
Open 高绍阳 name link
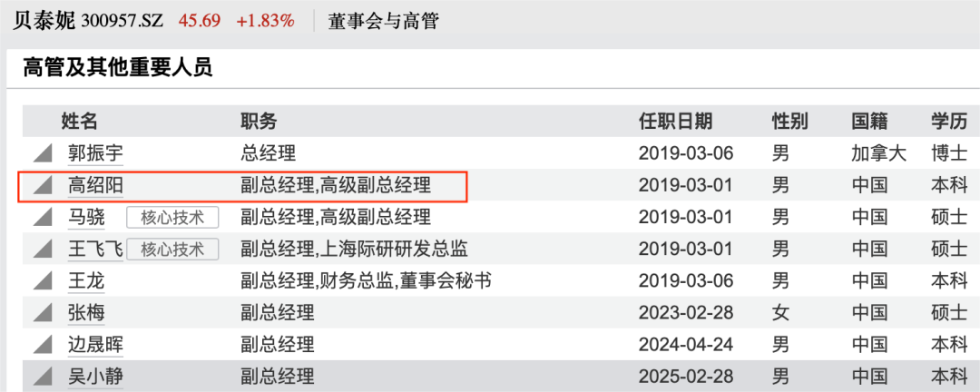pyautogui.click(x=95, y=185)
